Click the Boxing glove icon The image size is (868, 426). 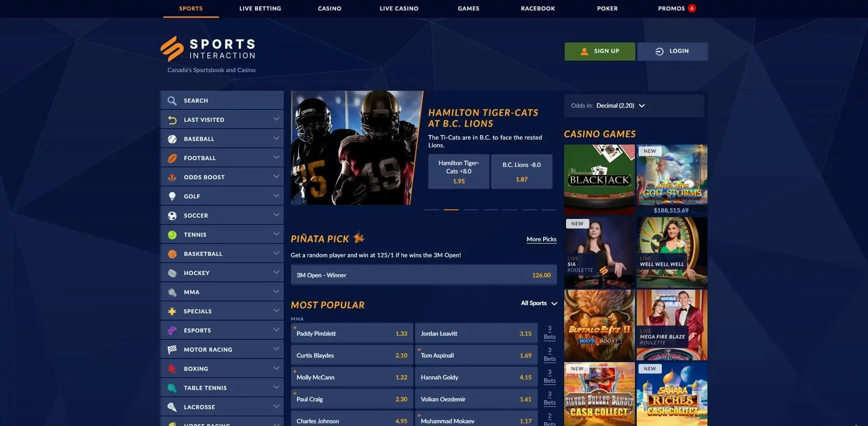pos(172,369)
